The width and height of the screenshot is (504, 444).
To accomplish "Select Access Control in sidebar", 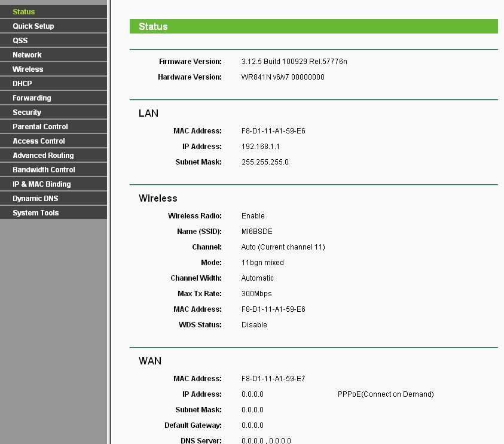I will tap(39, 141).
